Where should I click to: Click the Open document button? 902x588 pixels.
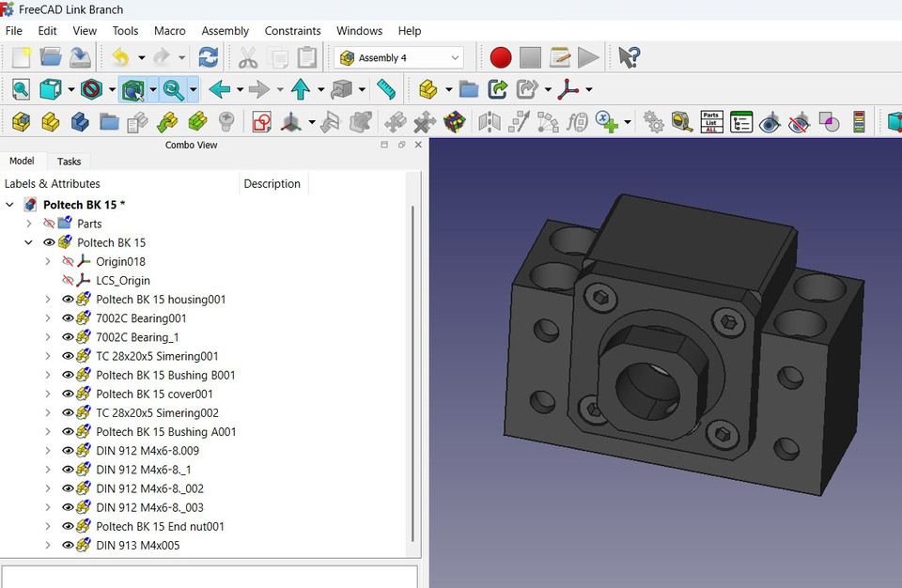tap(51, 57)
